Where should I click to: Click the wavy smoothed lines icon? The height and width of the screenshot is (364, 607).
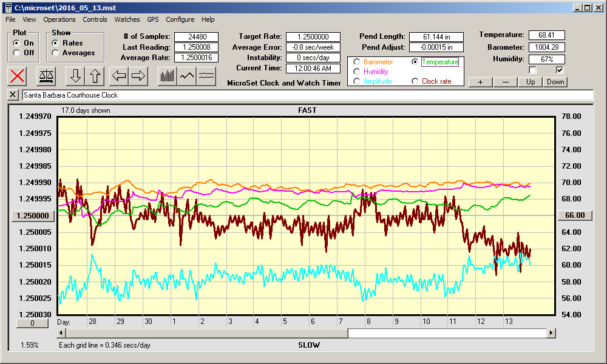coord(206,76)
